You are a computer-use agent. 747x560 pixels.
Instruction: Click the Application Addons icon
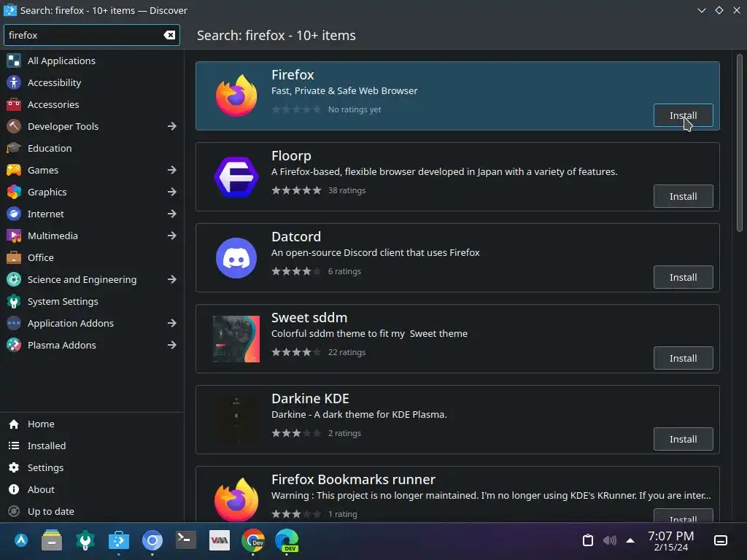(x=14, y=323)
